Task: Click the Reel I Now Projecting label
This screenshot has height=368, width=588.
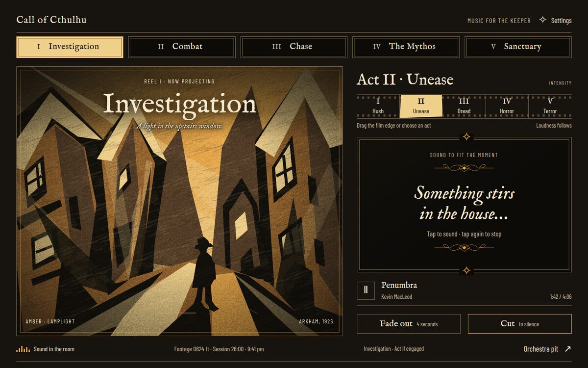Action: [179, 81]
